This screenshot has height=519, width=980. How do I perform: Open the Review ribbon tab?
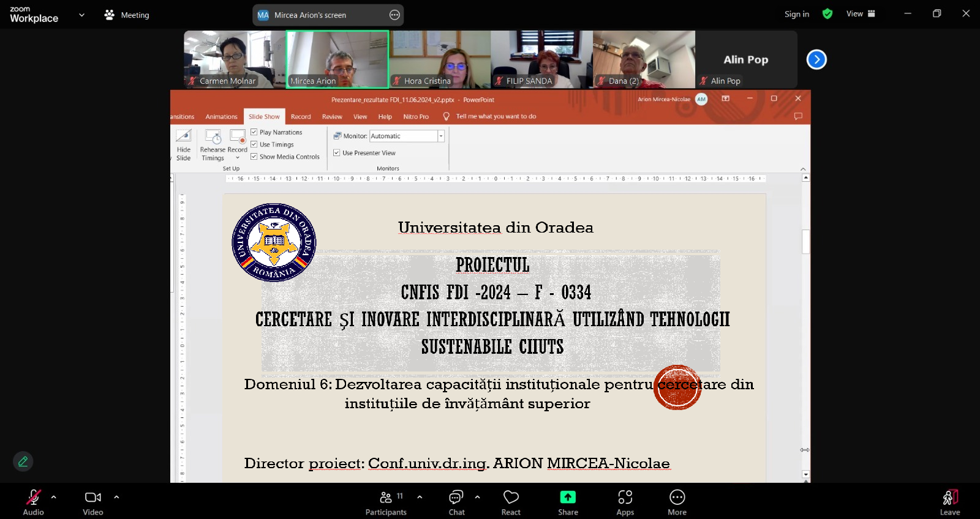click(332, 117)
